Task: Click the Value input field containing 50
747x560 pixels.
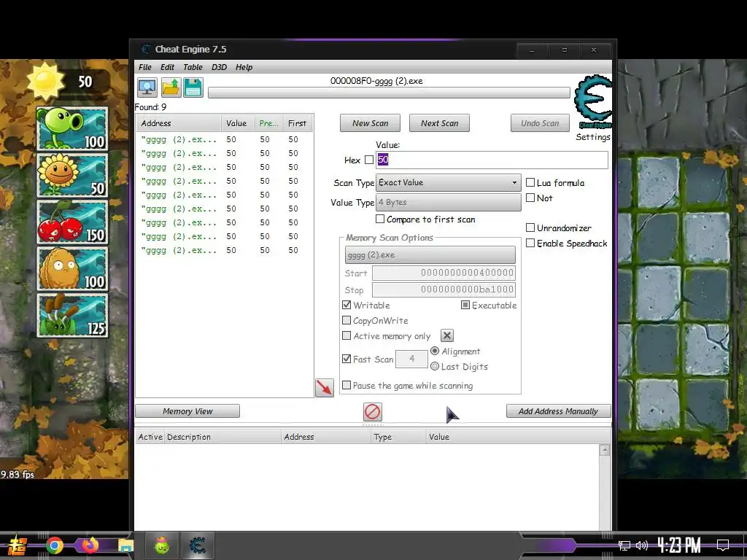Action: (492, 160)
